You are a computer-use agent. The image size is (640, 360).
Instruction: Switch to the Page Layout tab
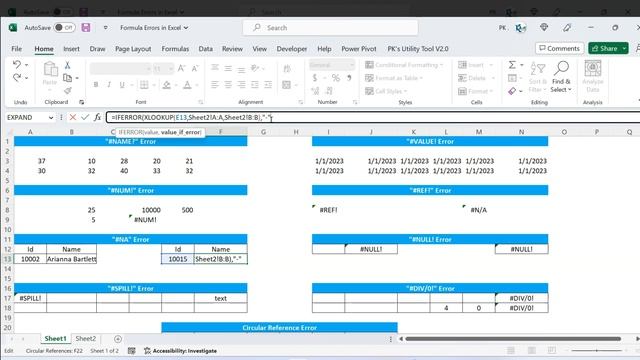point(133,49)
